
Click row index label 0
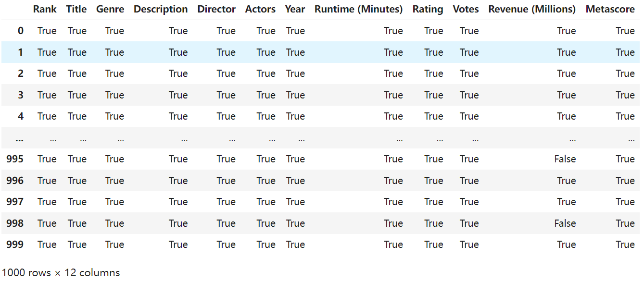coord(20,31)
